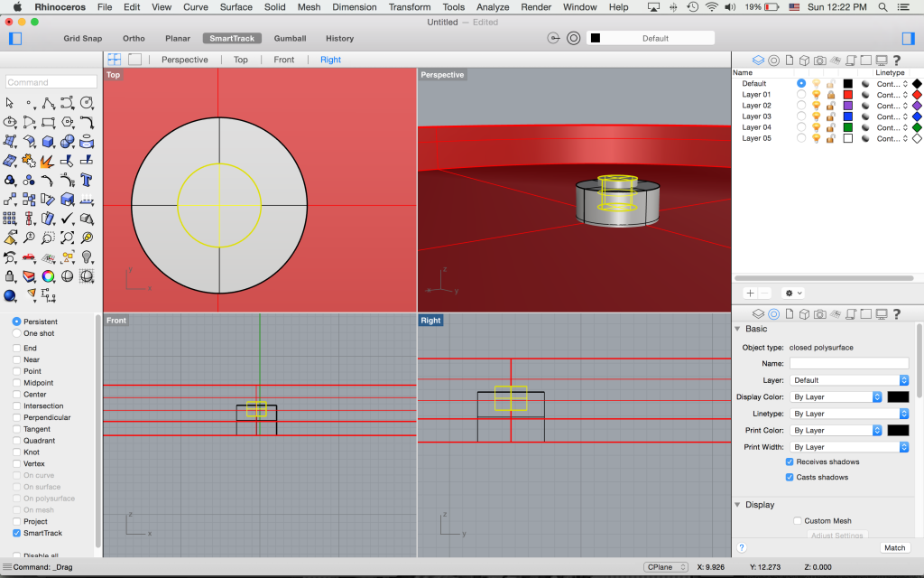
Task: Open the rectangular Array tool
Action: 9,219
